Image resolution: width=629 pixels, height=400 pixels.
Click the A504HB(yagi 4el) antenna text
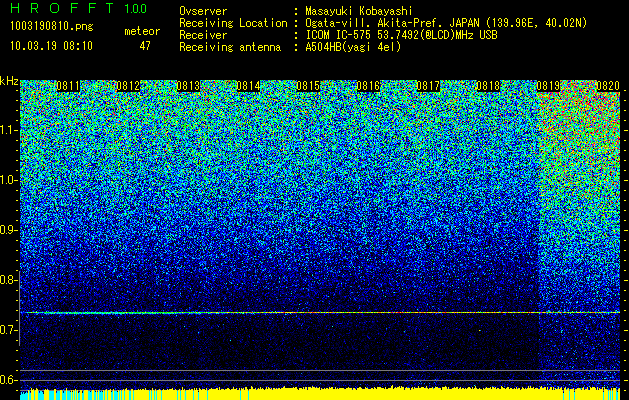click(353, 47)
